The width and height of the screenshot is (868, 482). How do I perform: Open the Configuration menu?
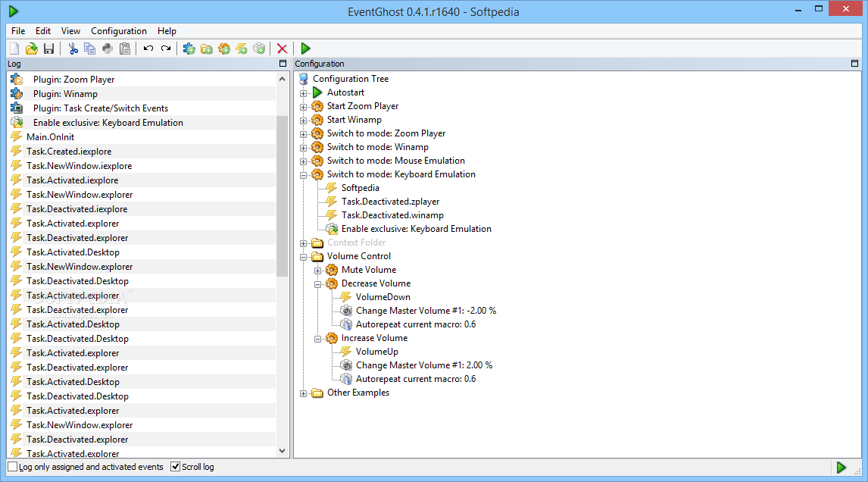pyautogui.click(x=119, y=31)
